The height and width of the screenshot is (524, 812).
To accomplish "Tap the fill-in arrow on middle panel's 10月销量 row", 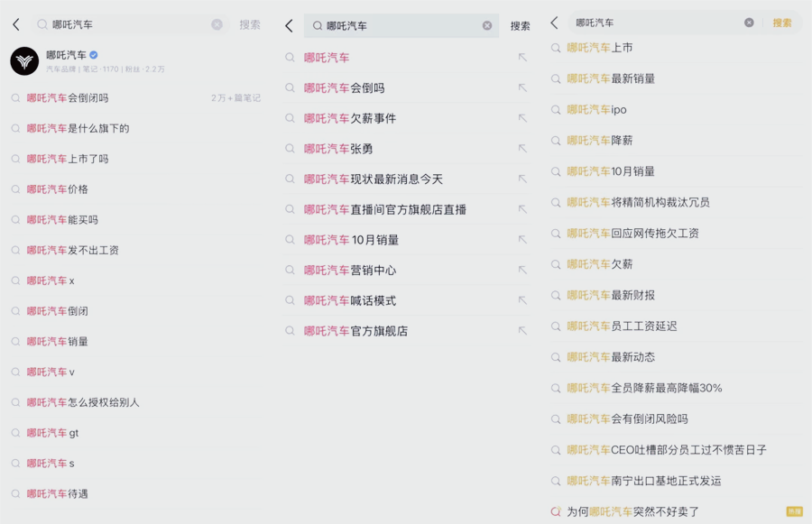I will 522,240.
